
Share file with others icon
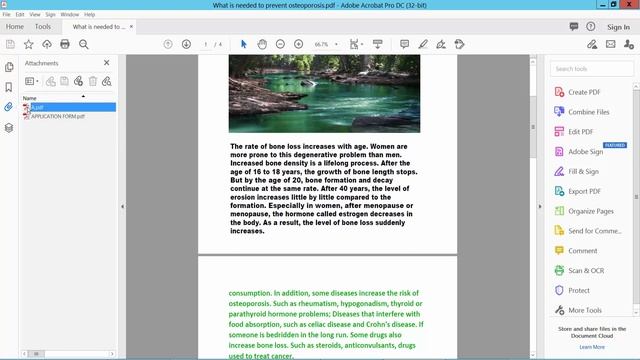pos(629,44)
